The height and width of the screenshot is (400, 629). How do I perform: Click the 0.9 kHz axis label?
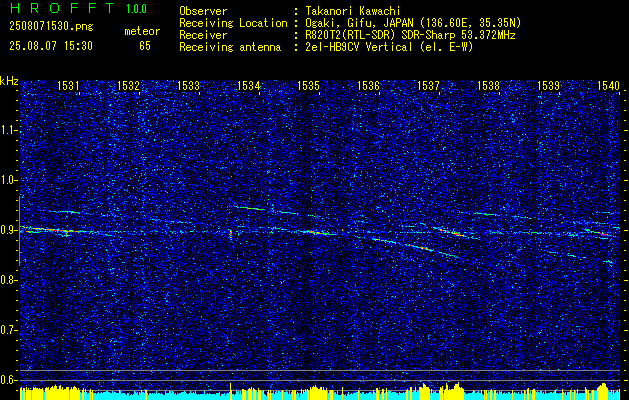pyautogui.click(x=7, y=230)
